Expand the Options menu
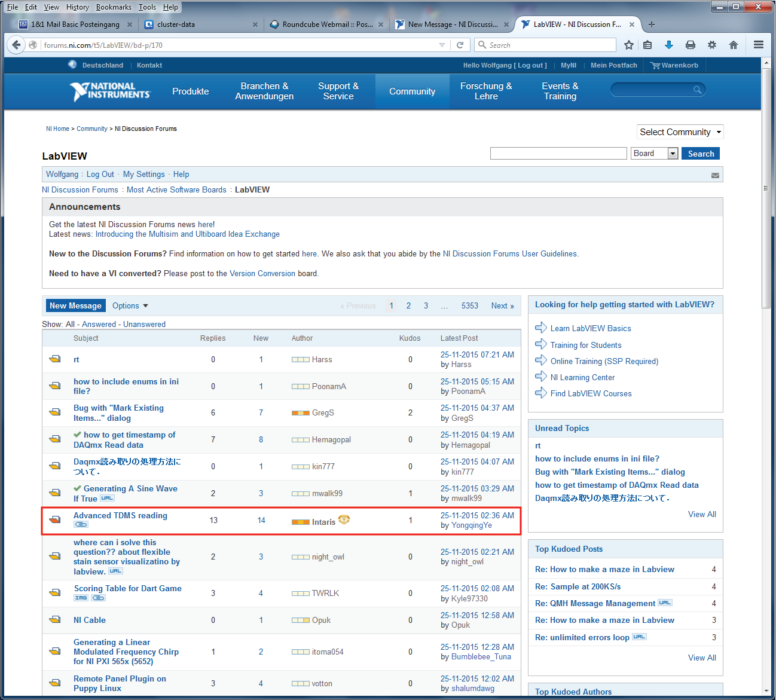This screenshot has width=776, height=700. click(130, 305)
